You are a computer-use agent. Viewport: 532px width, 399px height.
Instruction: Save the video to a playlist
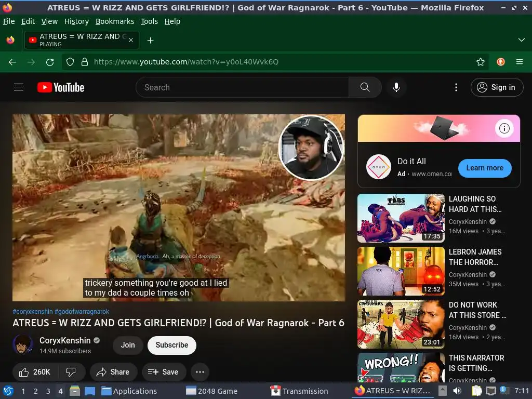click(164, 372)
